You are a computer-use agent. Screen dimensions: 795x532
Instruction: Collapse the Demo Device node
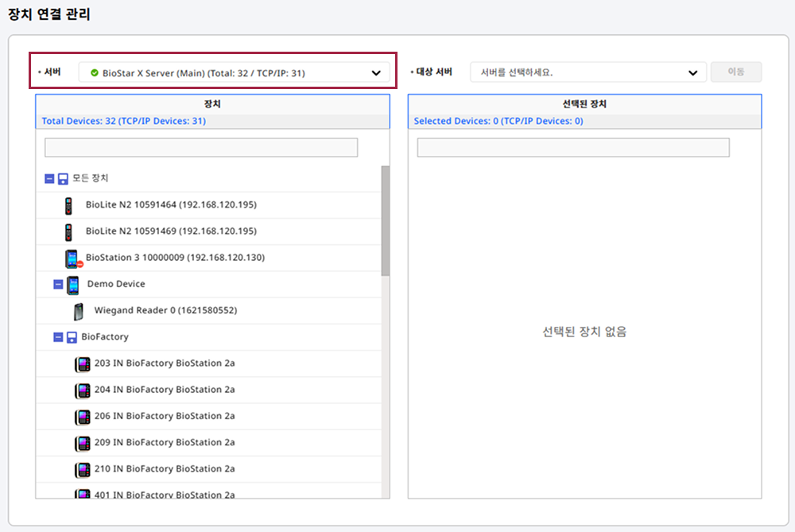point(58,285)
